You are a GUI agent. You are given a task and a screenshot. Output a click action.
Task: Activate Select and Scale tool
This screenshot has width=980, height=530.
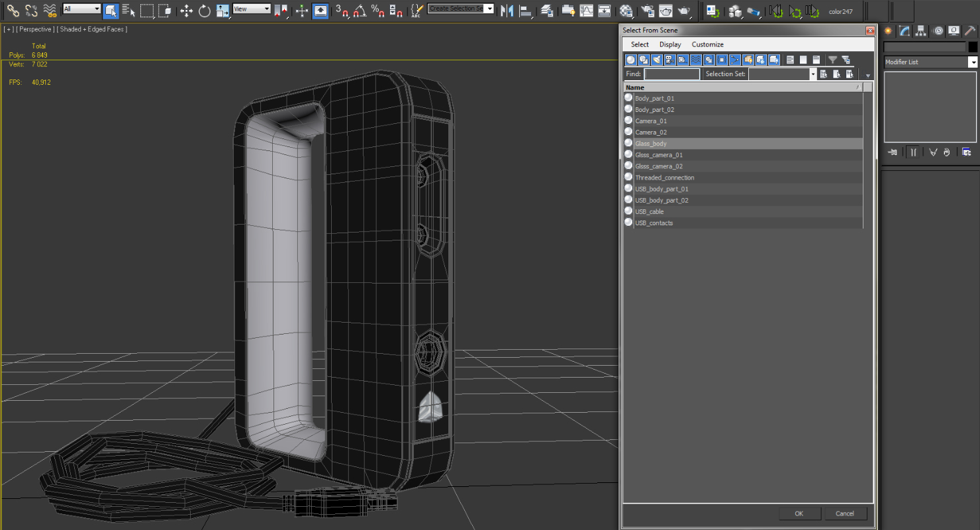point(223,11)
